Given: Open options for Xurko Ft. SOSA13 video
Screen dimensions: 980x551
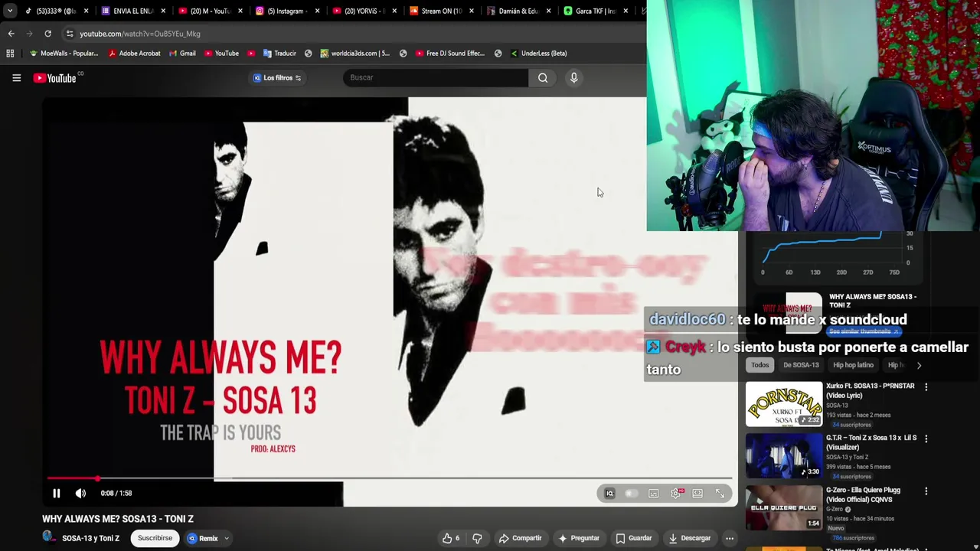Looking at the screenshot, I should coord(926,387).
